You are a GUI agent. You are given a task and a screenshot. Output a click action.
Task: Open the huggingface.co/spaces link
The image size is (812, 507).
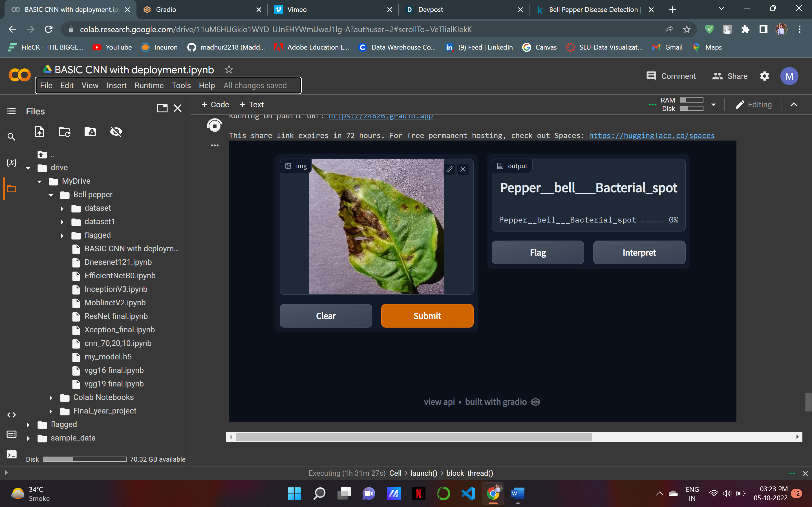(652, 135)
